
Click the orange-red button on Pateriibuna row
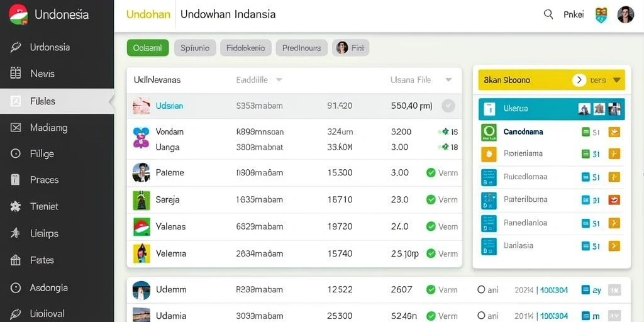(x=614, y=200)
